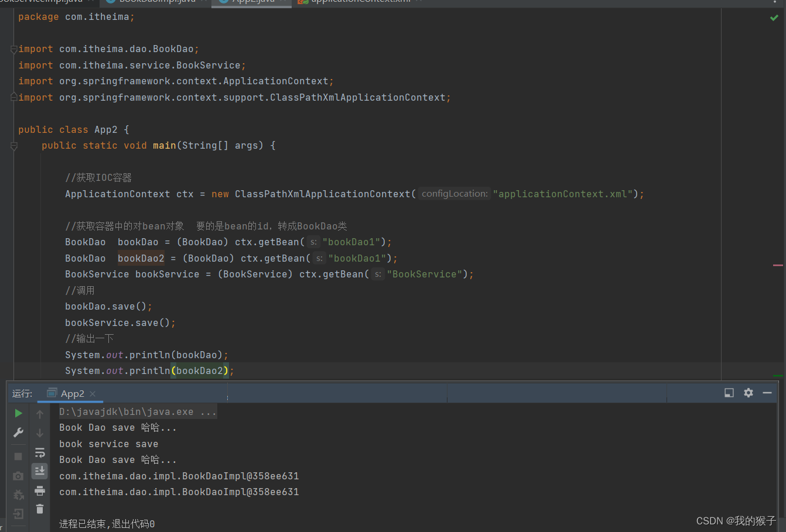Open the run panel settings gear dropdown
Image resolution: width=786 pixels, height=532 pixels.
[749, 393]
